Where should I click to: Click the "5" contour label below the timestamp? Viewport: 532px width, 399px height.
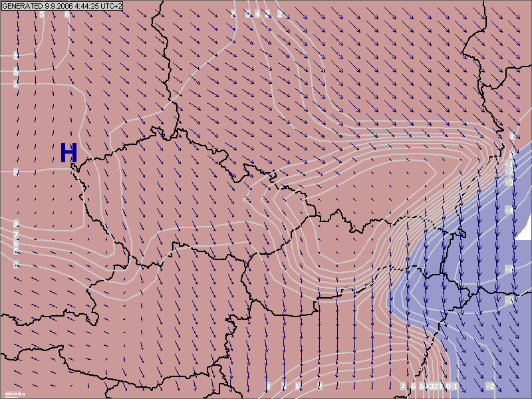[x=42, y=14]
